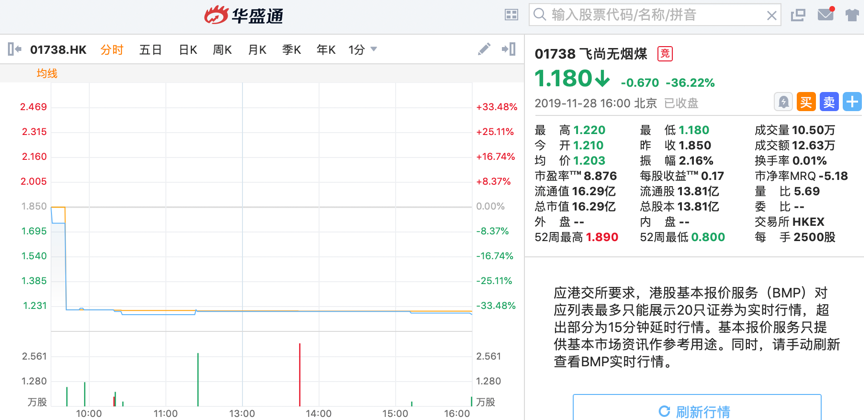
Task: Collapse the right quote panel icon
Action: [508, 49]
